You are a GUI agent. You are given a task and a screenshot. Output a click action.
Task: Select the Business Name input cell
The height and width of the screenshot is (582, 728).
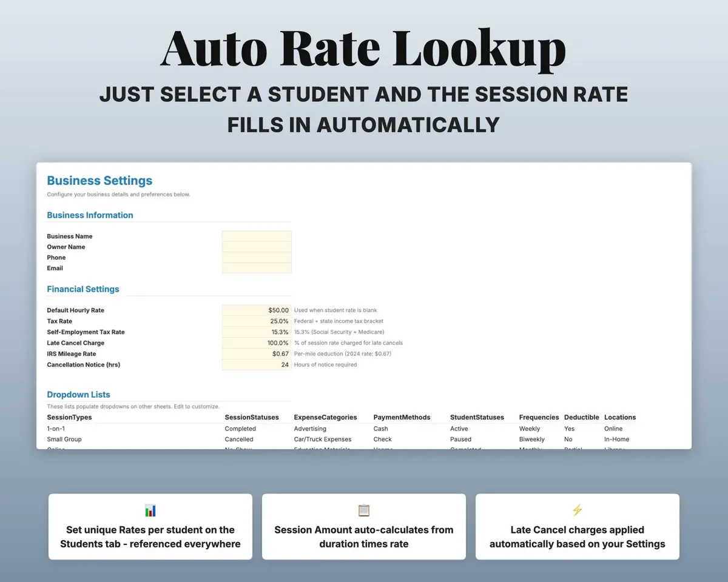coord(257,236)
